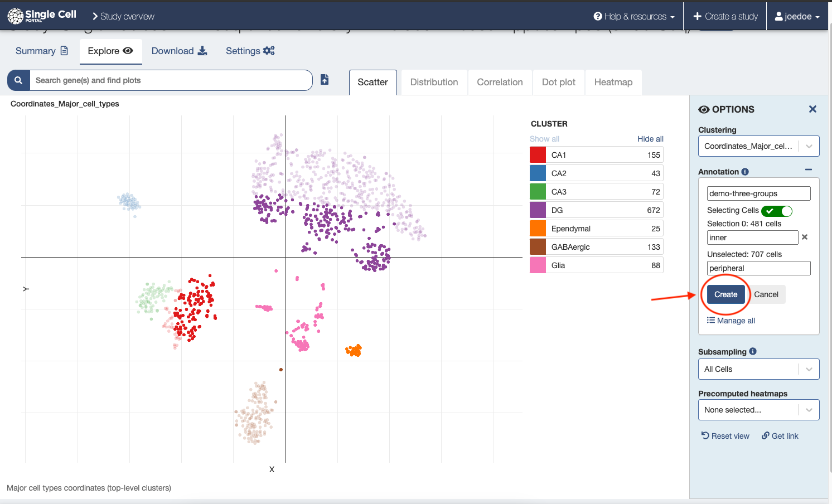Screen dimensions: 832x504
Task: Click the red CA1 color swatch
Action: click(x=538, y=155)
